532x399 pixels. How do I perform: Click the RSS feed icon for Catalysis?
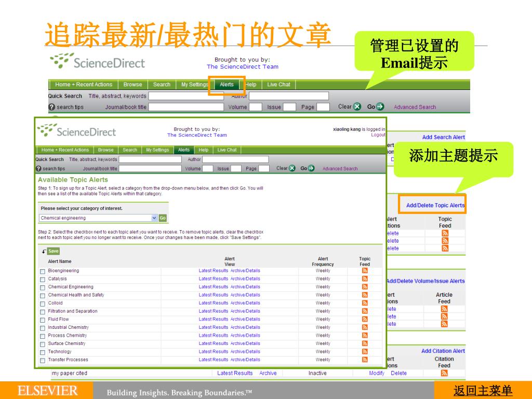coord(365,278)
